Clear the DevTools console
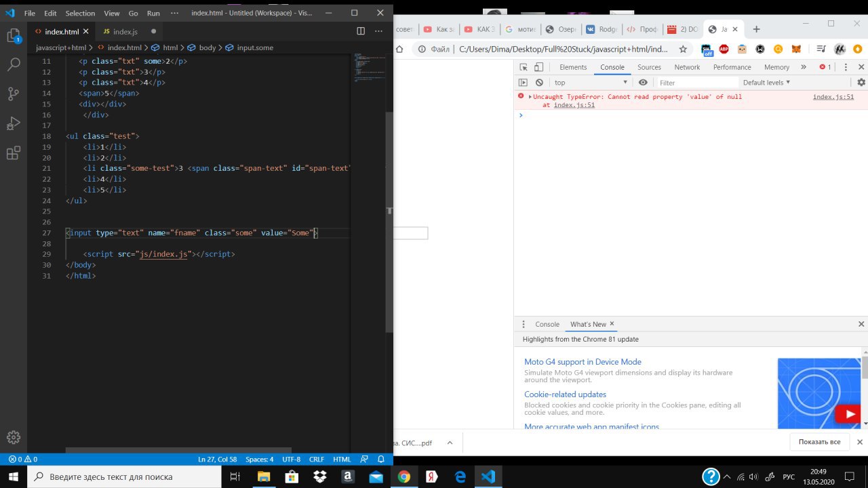Viewport: 868px width, 488px height. point(539,83)
